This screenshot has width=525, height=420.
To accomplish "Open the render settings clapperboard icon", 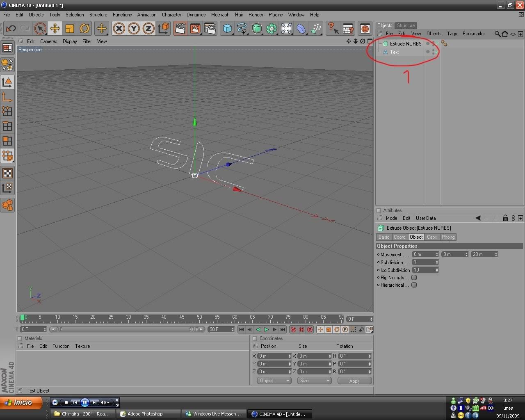I will pyautogui.click(x=210, y=28).
